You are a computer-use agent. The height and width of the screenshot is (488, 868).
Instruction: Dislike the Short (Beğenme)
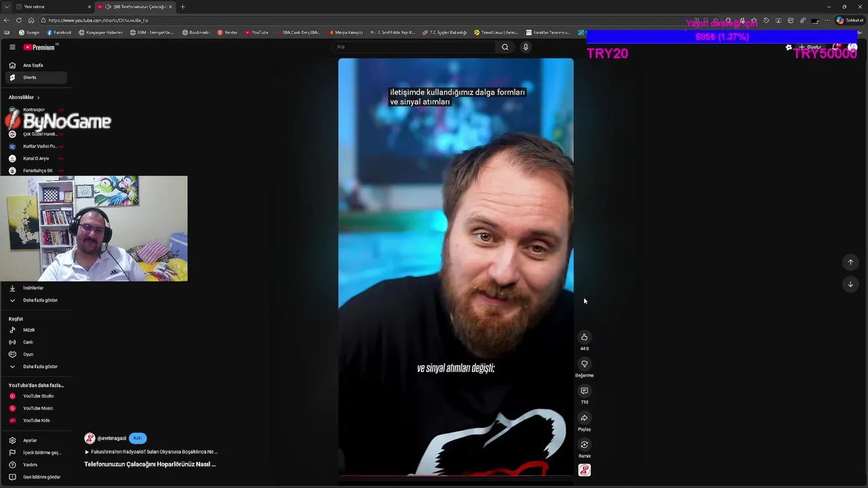[584, 364]
